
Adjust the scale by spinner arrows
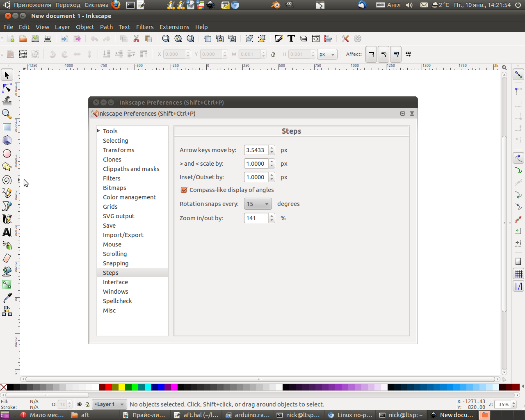tap(272, 164)
